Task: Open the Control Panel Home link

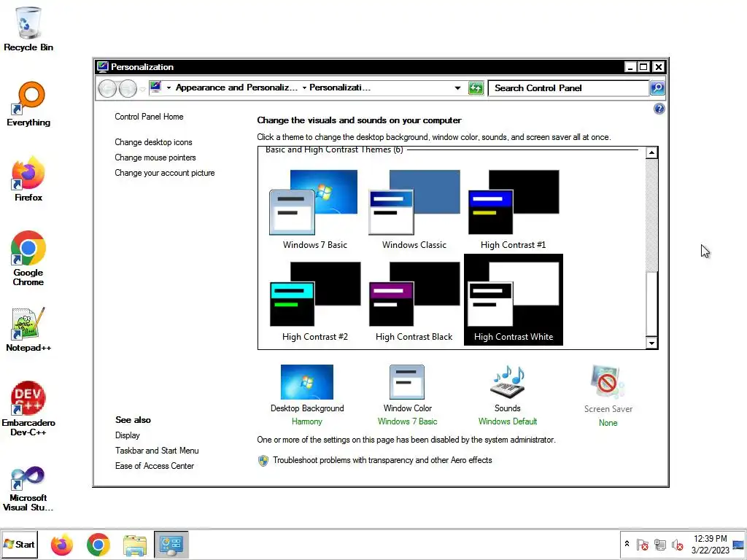Action: 149,117
